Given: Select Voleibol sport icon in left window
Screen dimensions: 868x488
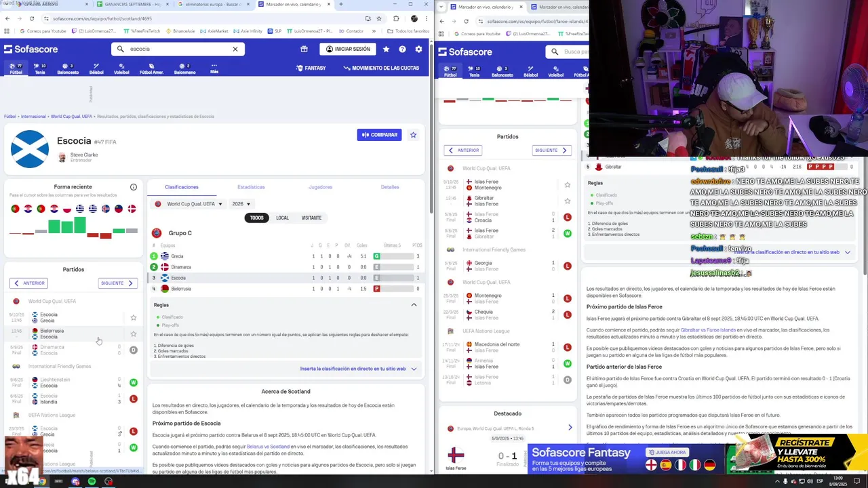Looking at the screenshot, I should click(121, 69).
